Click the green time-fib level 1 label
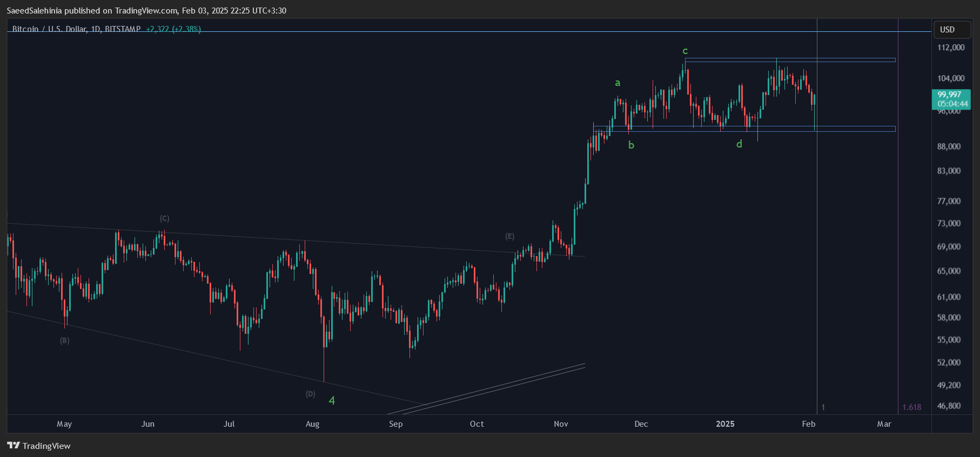 [x=823, y=407]
